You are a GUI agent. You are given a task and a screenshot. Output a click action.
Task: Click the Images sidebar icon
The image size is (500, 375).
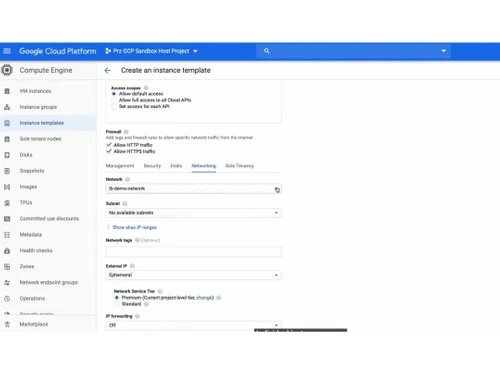(x=7, y=187)
